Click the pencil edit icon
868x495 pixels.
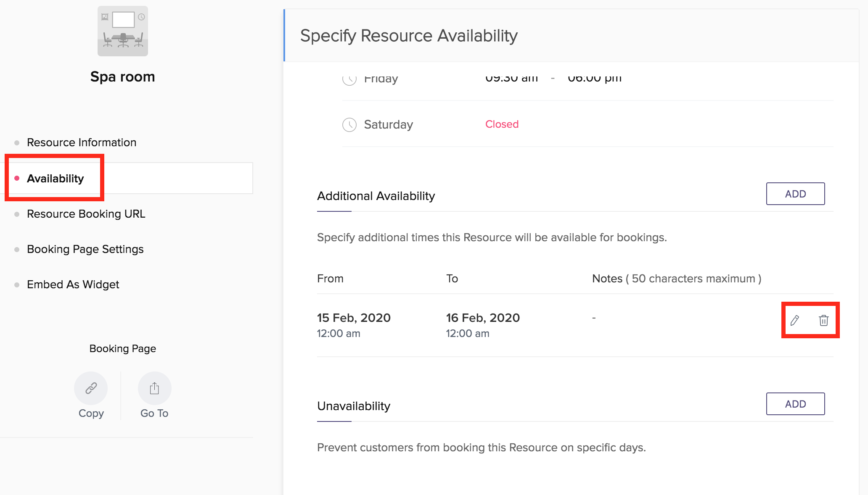tap(794, 321)
